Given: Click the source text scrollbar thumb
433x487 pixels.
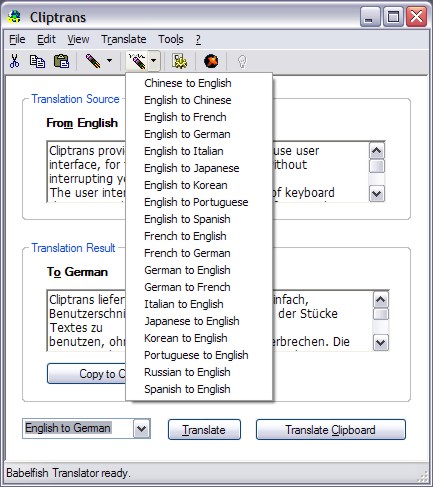Looking at the screenshot, I should click(377, 166).
